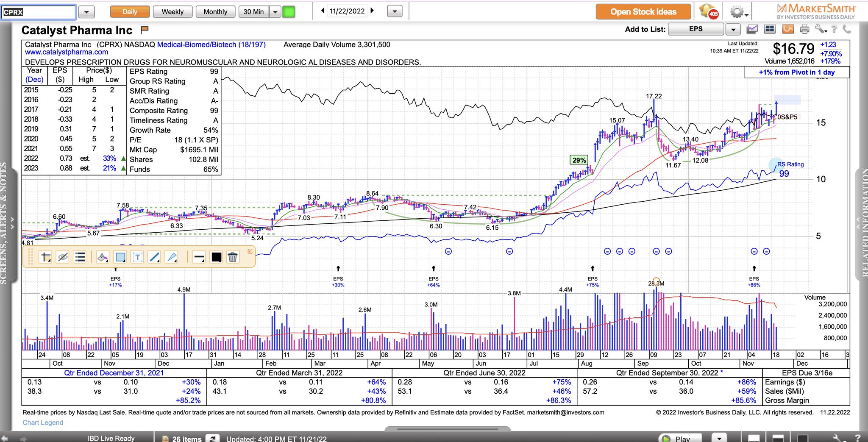
Task: Click the CPRX symbol input box
Action: (39, 12)
